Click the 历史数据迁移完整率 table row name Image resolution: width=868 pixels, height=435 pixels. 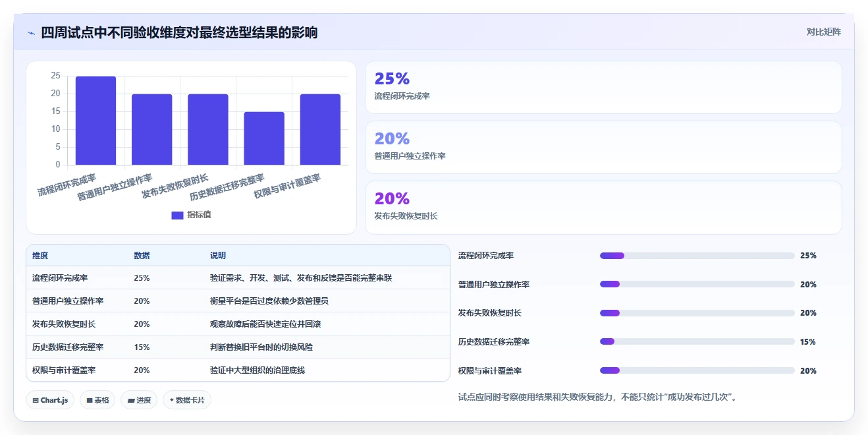point(68,347)
